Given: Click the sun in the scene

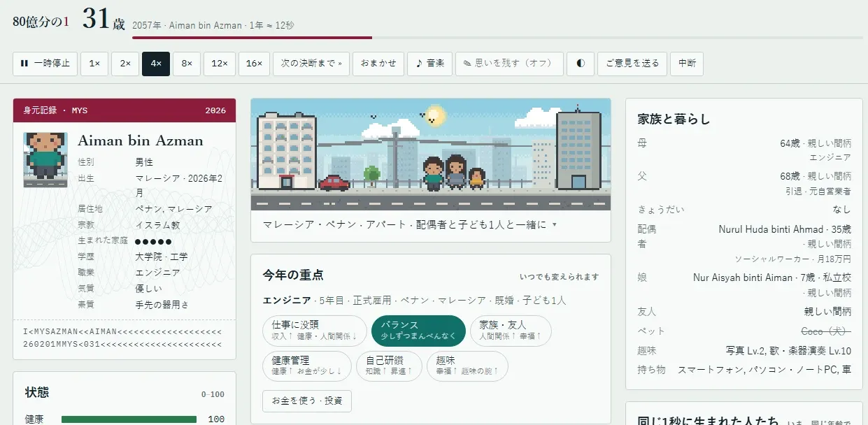Looking at the screenshot, I should point(436,115).
